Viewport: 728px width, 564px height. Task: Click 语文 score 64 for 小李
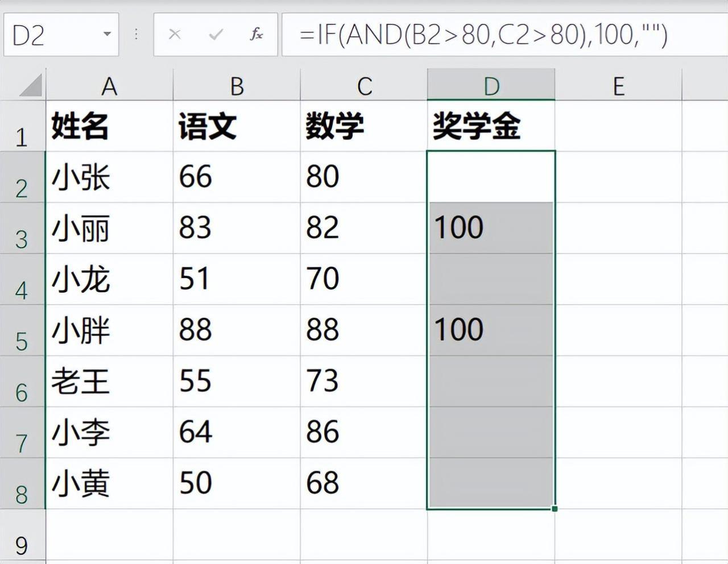click(x=237, y=432)
